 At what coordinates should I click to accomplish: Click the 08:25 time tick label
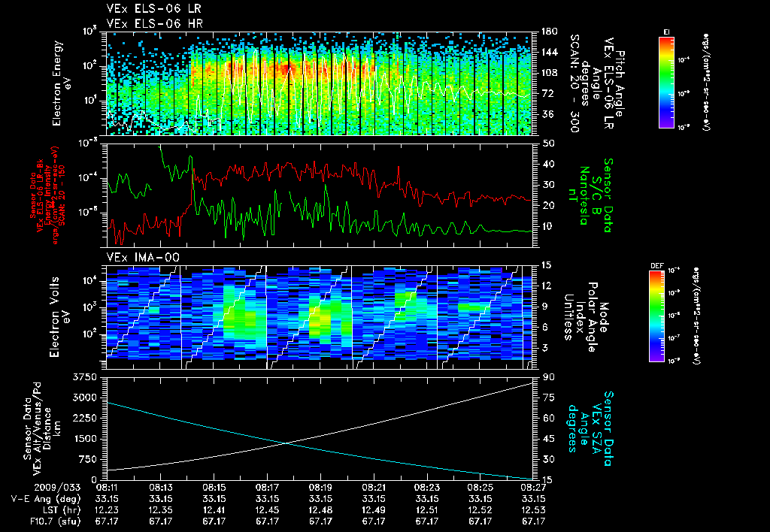pyautogui.click(x=480, y=488)
